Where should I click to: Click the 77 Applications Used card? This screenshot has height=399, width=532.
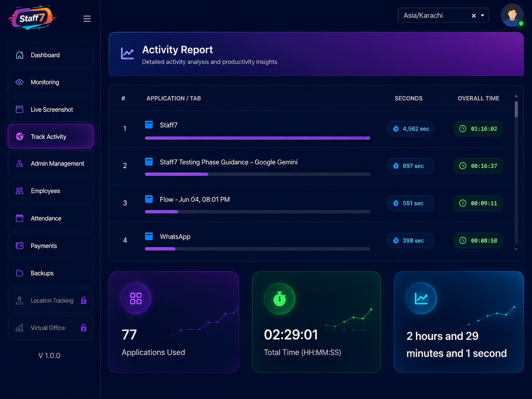coord(174,322)
